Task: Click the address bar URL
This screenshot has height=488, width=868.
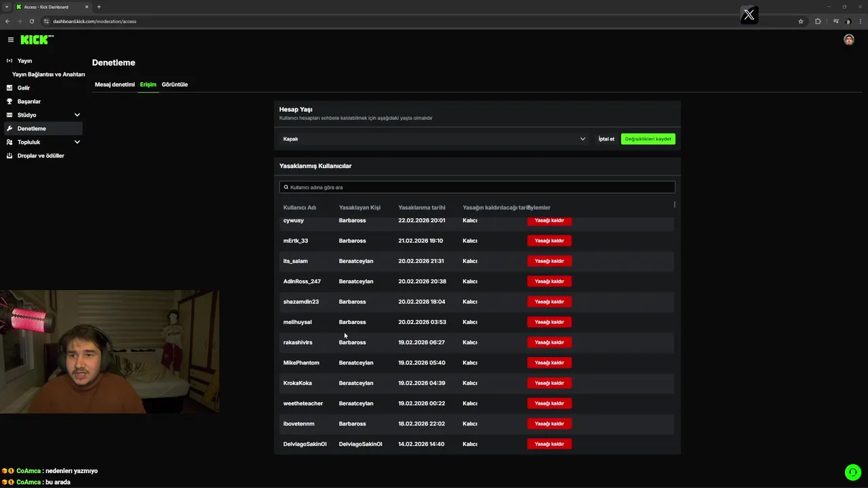Action: (94, 21)
